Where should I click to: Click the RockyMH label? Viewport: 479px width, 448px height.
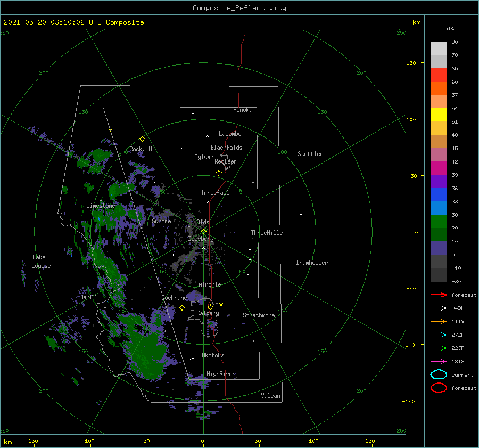point(141,149)
